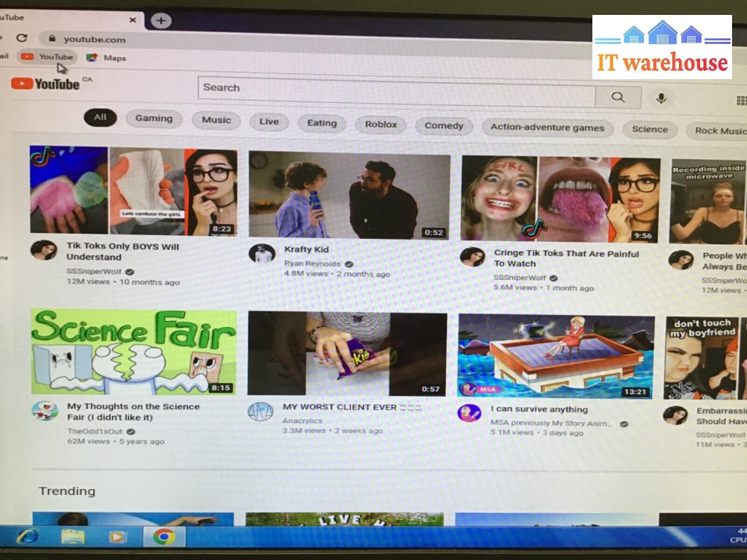Open the Krafty Kid video thumbnail
The height and width of the screenshot is (560, 747).
349,196
